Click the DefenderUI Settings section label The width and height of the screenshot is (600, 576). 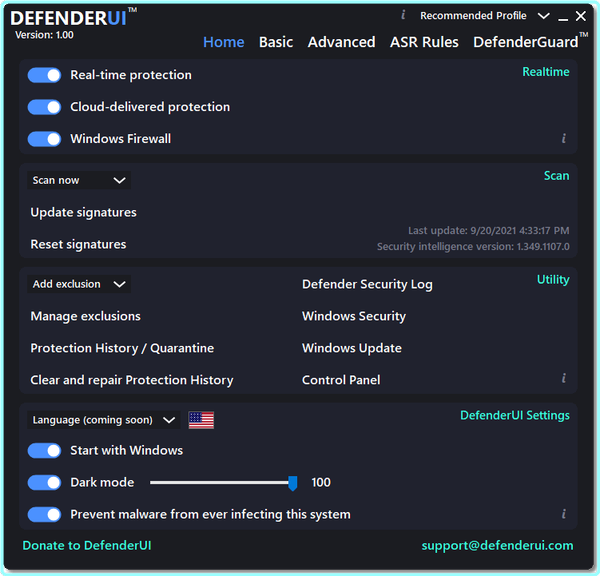tap(515, 415)
